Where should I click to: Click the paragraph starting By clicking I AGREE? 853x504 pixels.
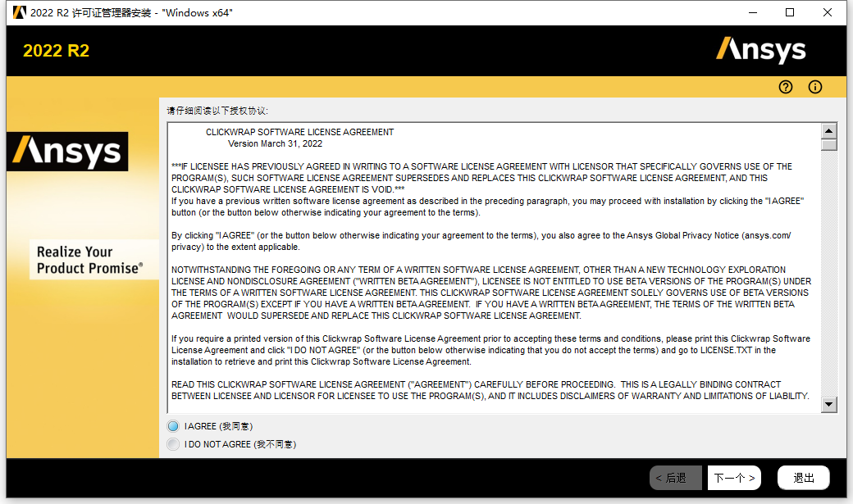click(481, 241)
